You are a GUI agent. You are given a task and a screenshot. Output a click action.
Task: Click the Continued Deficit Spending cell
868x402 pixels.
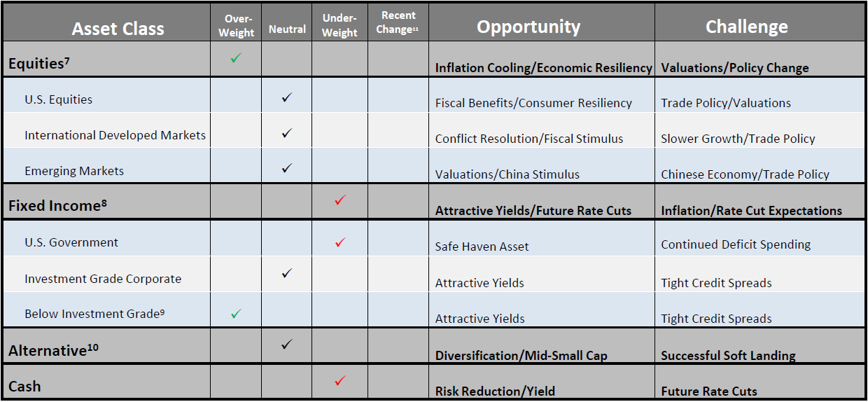pos(735,244)
